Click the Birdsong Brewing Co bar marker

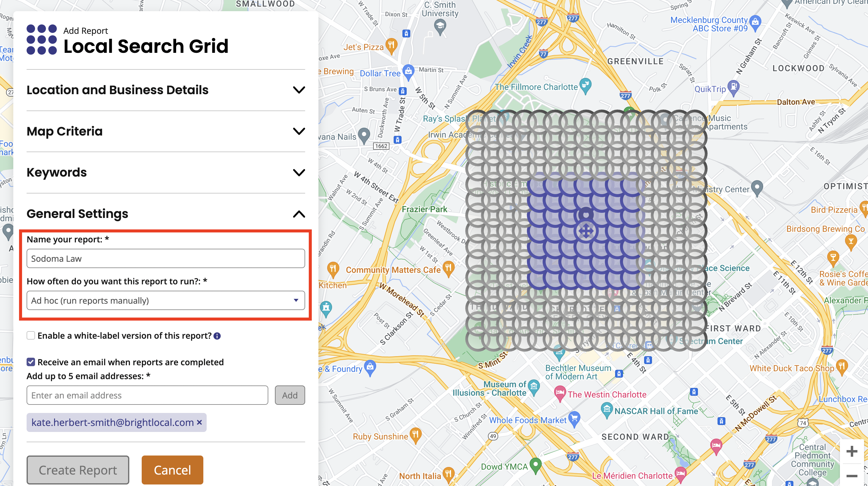pyautogui.click(x=851, y=242)
